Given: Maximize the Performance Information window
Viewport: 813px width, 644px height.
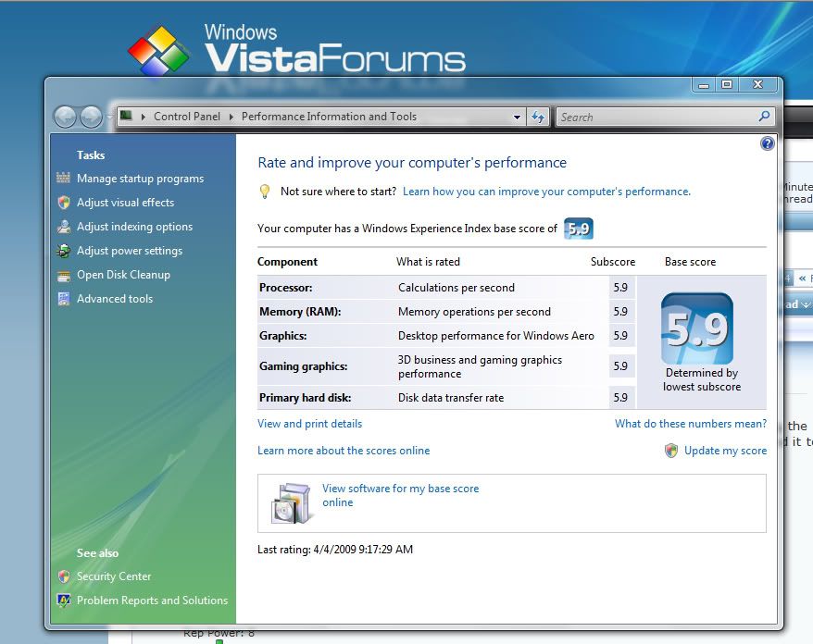Looking at the screenshot, I should (727, 84).
